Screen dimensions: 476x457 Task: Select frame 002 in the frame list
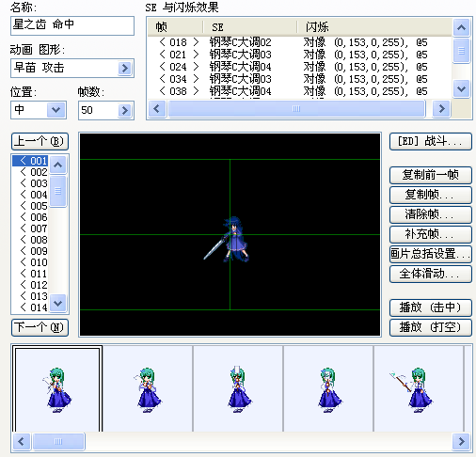(x=30, y=172)
